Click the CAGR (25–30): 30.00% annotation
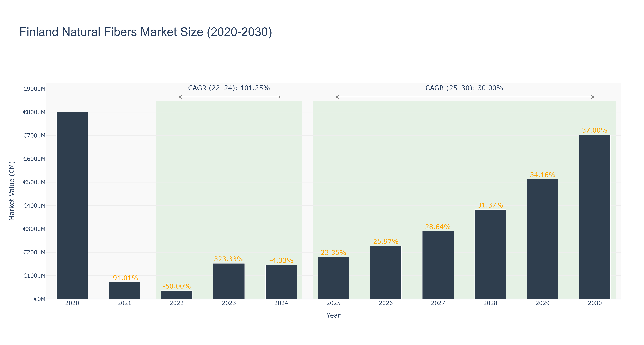644x345 pixels. [464, 88]
